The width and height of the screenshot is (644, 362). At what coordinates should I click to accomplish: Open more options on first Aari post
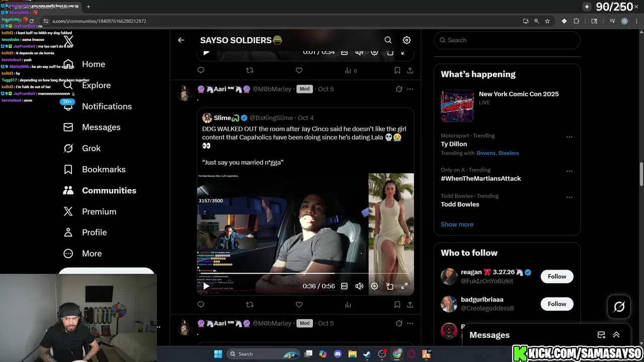click(x=410, y=89)
